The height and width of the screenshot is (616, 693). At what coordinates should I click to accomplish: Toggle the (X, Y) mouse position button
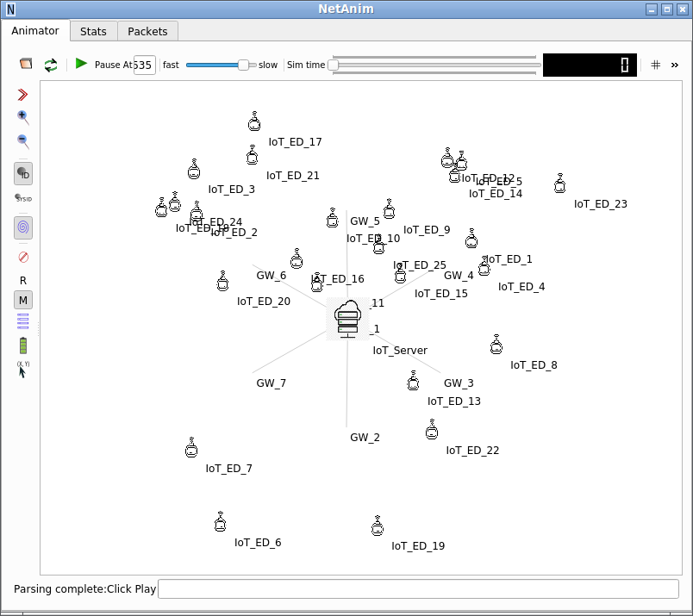coord(23,370)
